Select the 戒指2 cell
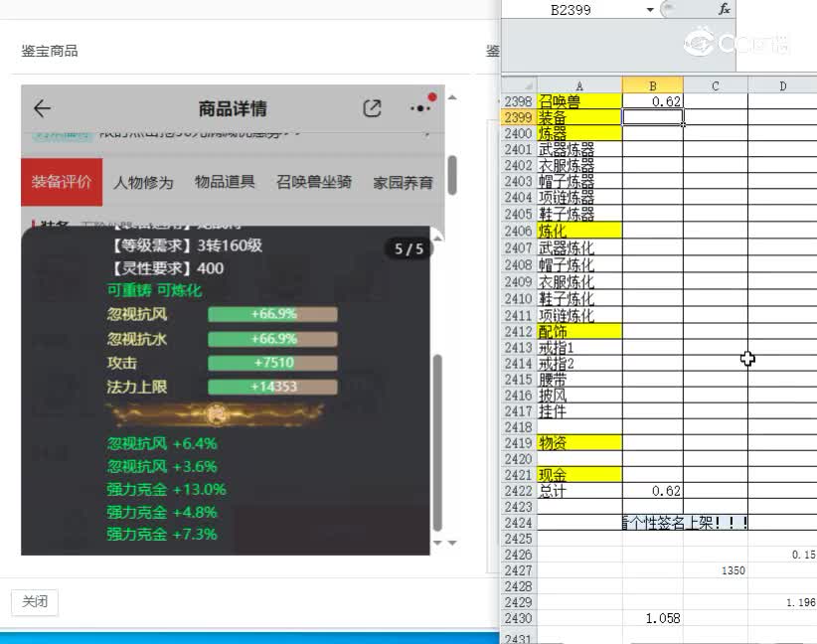 pyautogui.click(x=579, y=364)
